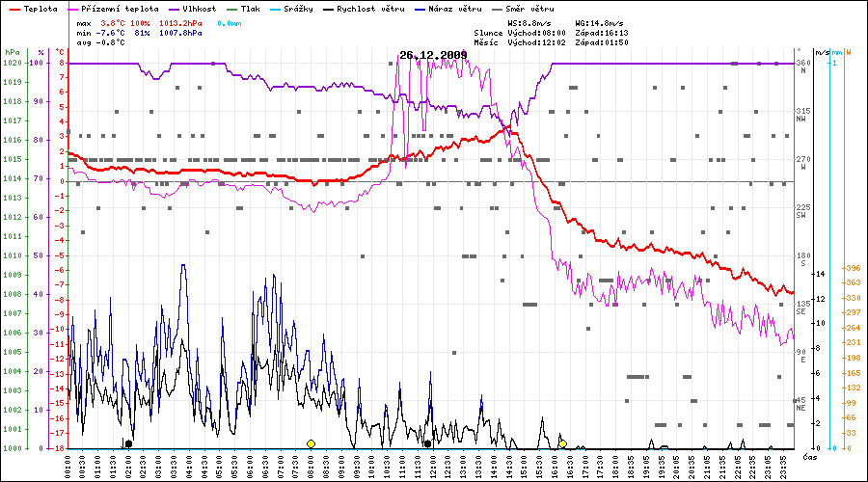Select the Tlak legend item

pos(250,8)
